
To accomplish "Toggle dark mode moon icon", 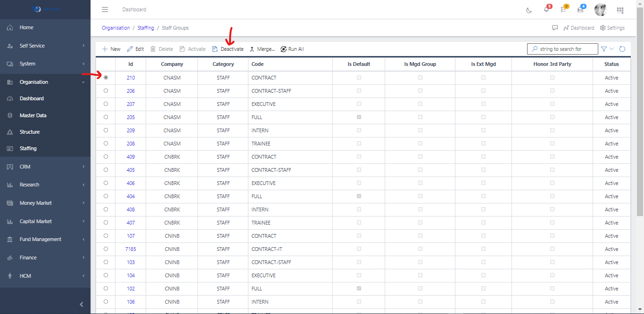I will (529, 10).
